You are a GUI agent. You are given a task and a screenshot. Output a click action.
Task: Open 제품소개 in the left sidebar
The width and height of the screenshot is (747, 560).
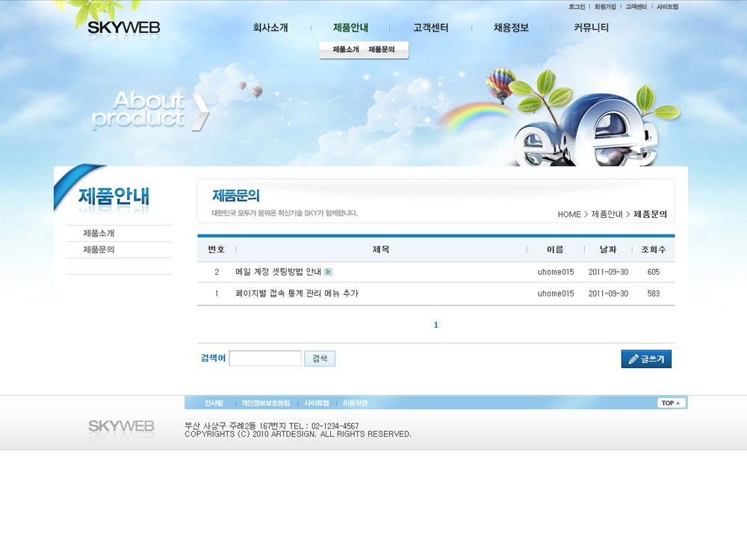(x=99, y=234)
